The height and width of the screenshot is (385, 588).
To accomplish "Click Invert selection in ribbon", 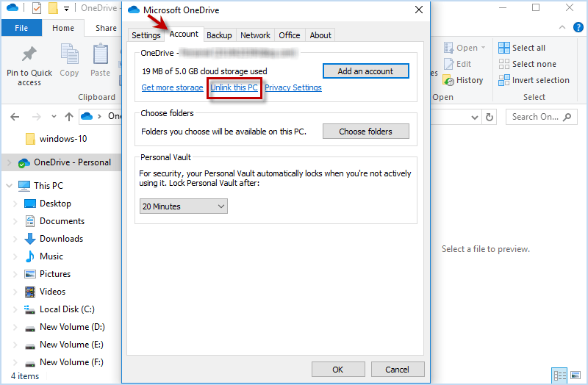I will [534, 80].
